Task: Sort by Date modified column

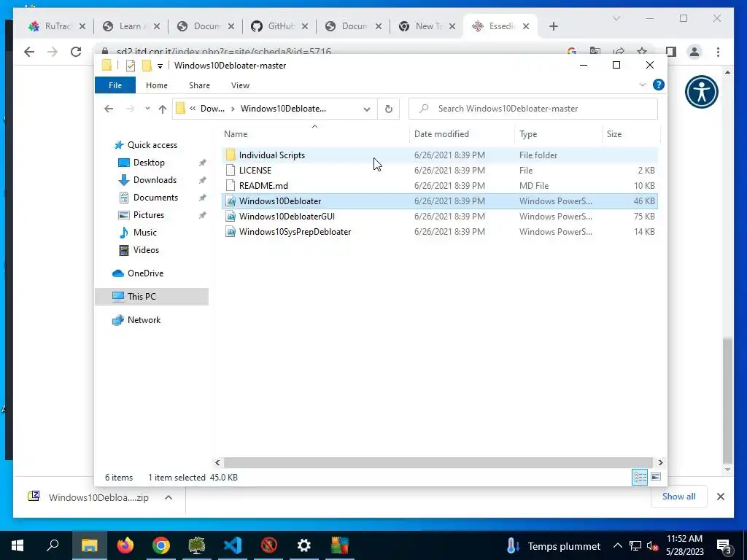Action: pos(462,134)
